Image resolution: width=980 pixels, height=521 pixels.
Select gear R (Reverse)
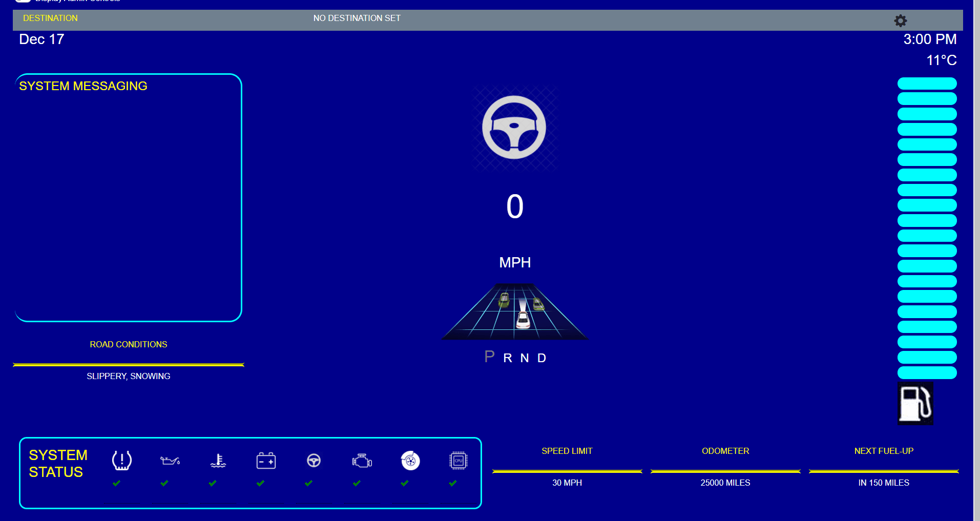point(508,358)
